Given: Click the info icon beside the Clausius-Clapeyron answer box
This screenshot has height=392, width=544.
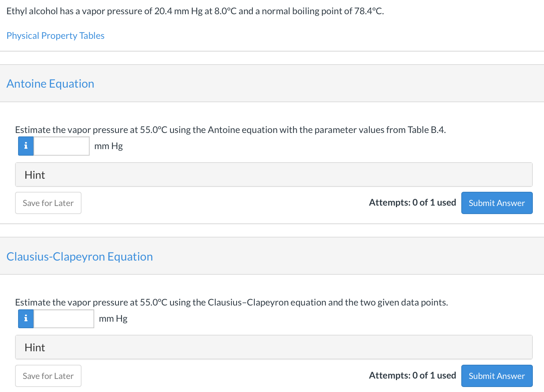Looking at the screenshot, I should click(x=26, y=319).
